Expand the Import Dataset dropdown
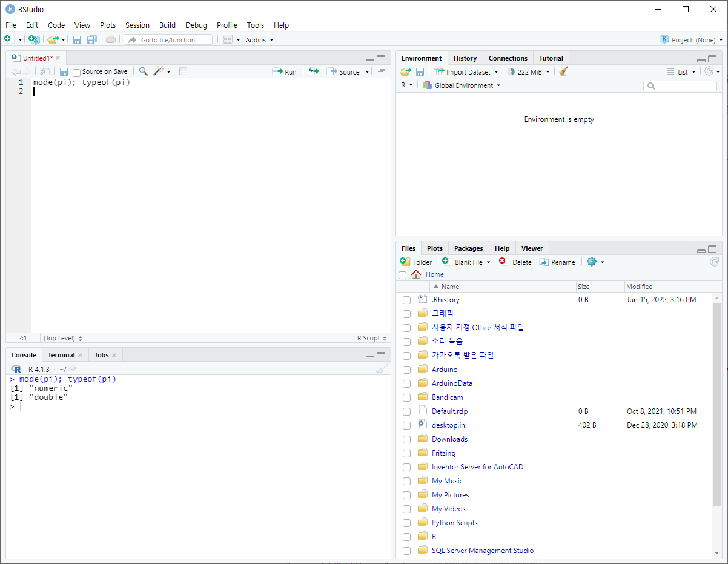728x564 pixels. click(465, 71)
